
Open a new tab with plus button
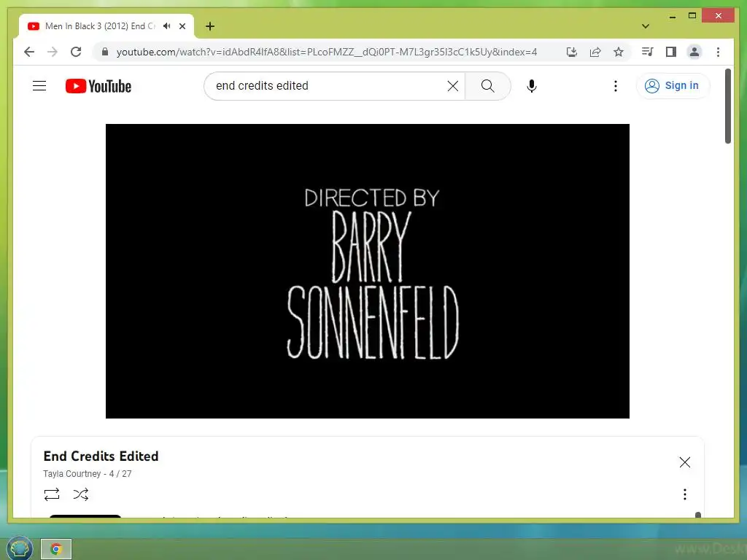point(210,26)
